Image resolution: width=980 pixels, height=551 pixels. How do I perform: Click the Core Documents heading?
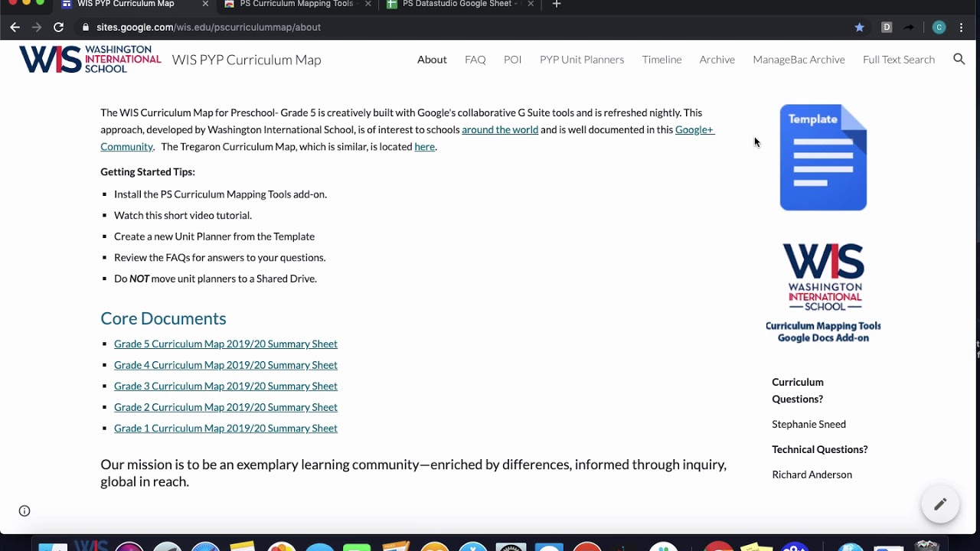[163, 318]
